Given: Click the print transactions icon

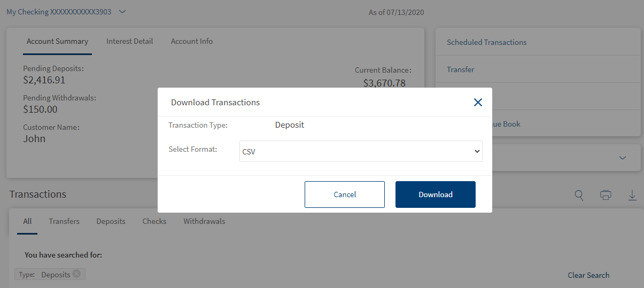Looking at the screenshot, I should point(606,195).
